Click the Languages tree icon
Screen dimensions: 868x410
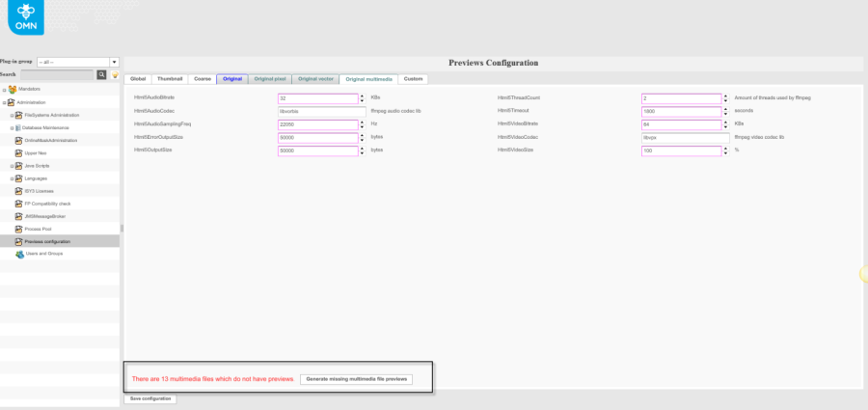(19, 178)
